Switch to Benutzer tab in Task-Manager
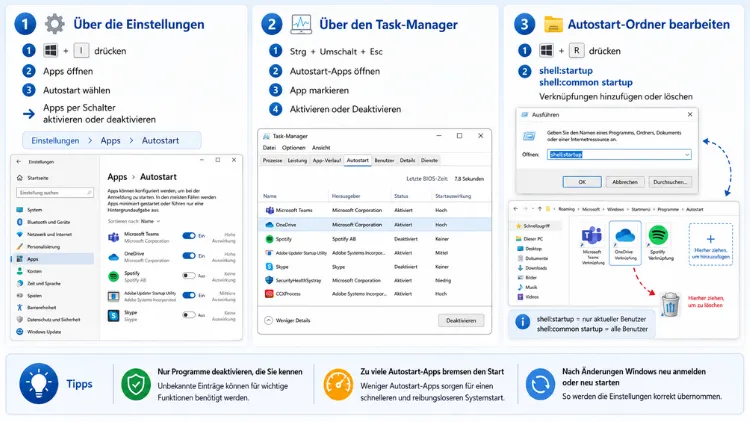This screenshot has height=422, width=750. 384,161
